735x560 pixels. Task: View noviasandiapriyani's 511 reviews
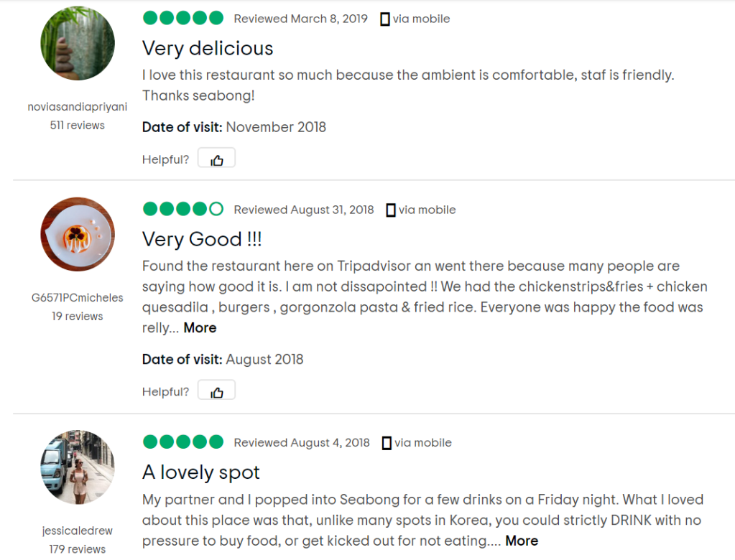point(78,126)
